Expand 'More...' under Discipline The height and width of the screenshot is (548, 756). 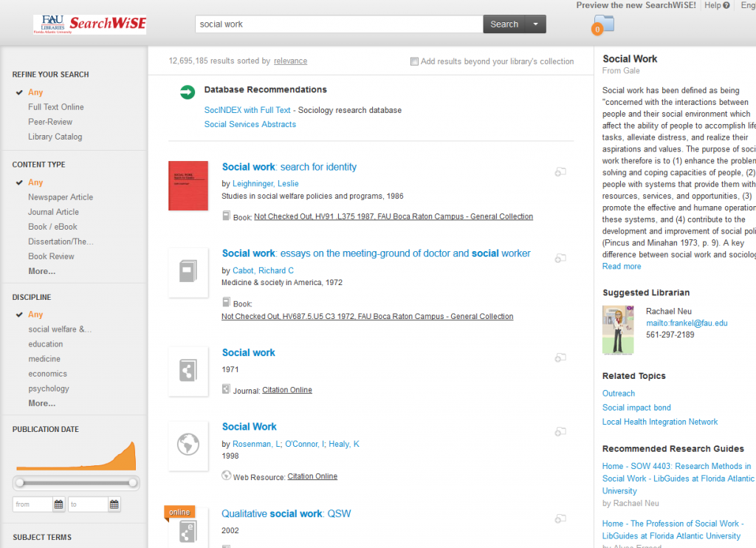(x=42, y=404)
